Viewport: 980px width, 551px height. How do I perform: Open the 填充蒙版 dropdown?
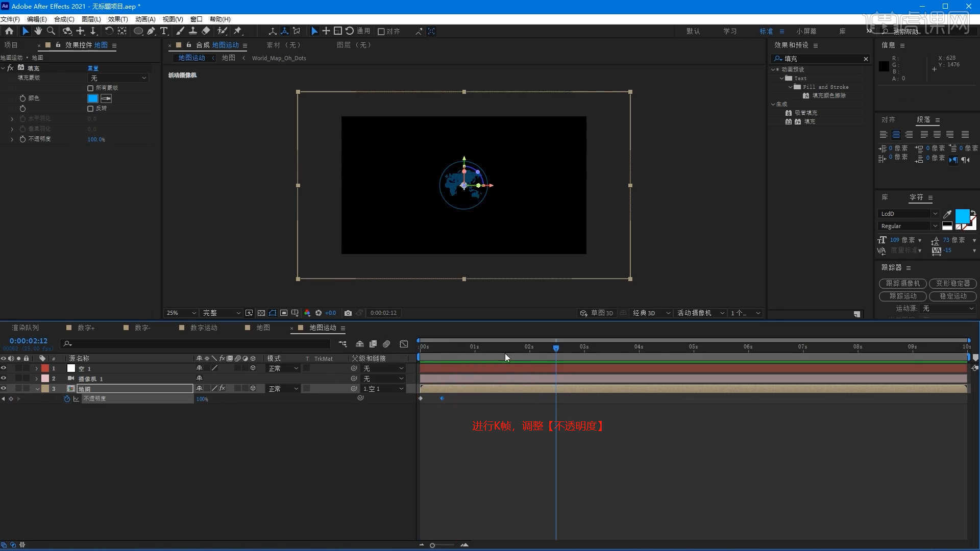point(118,78)
